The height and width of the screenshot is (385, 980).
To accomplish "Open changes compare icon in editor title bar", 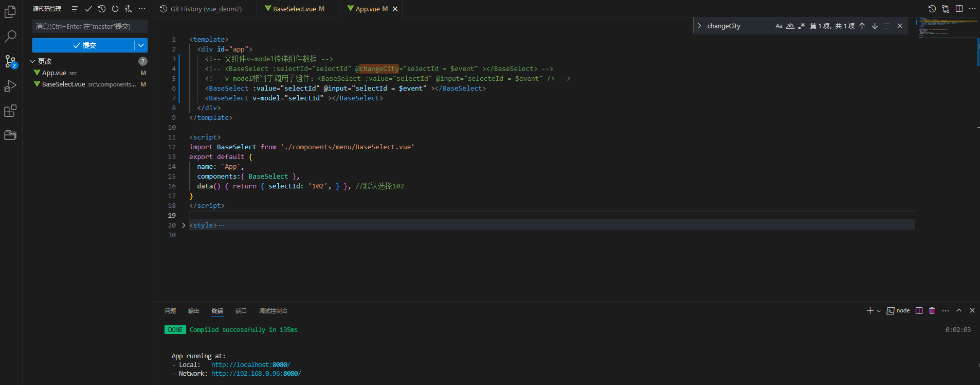I will [946, 9].
